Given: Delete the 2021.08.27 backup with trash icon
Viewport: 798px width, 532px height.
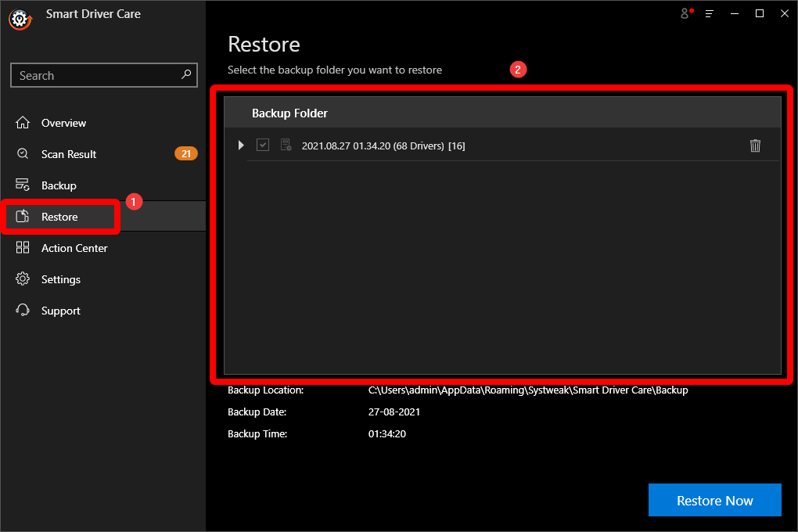Looking at the screenshot, I should tap(755, 146).
